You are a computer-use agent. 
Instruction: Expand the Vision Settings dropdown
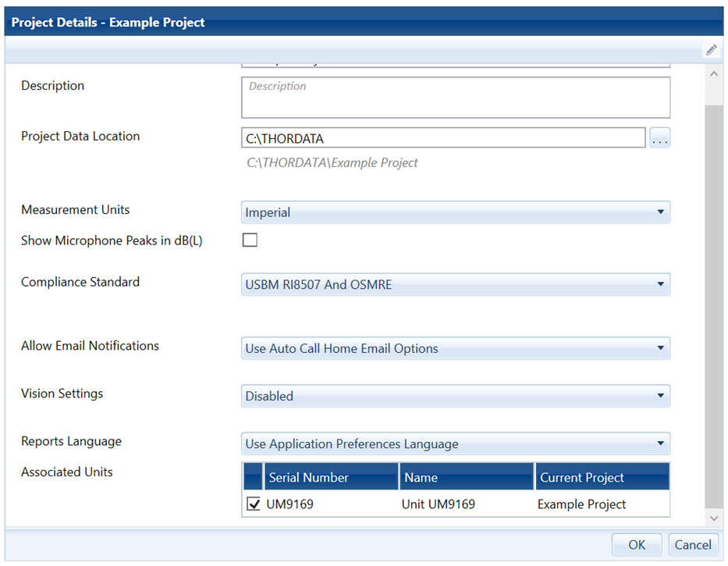[x=456, y=396]
